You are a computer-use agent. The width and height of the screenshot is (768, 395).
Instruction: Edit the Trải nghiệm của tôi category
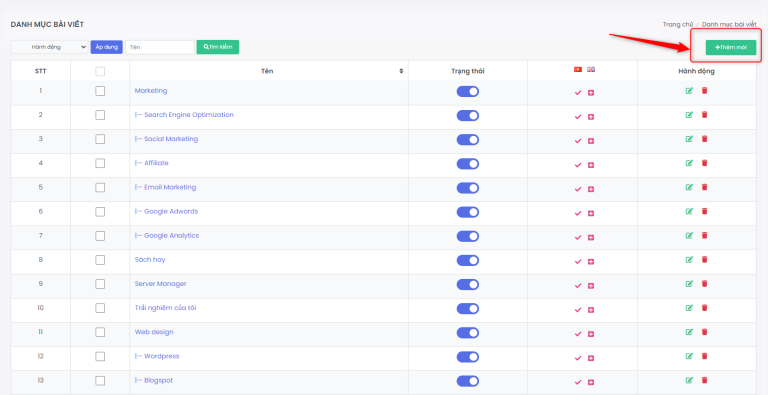[689, 308]
